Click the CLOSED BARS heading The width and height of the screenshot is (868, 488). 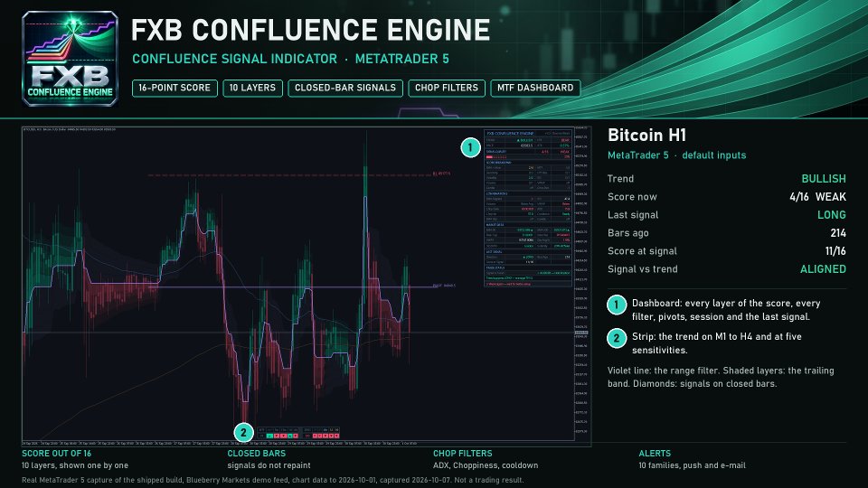[256, 453]
